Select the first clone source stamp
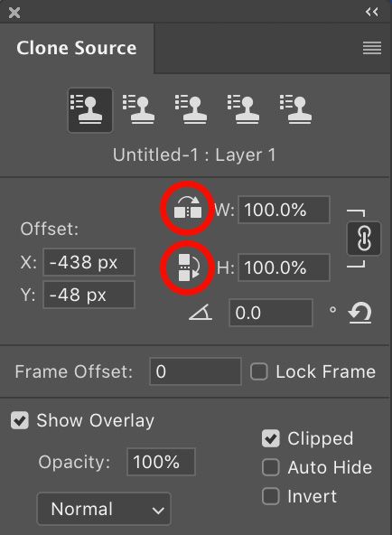392x535 pixels. coord(90,110)
